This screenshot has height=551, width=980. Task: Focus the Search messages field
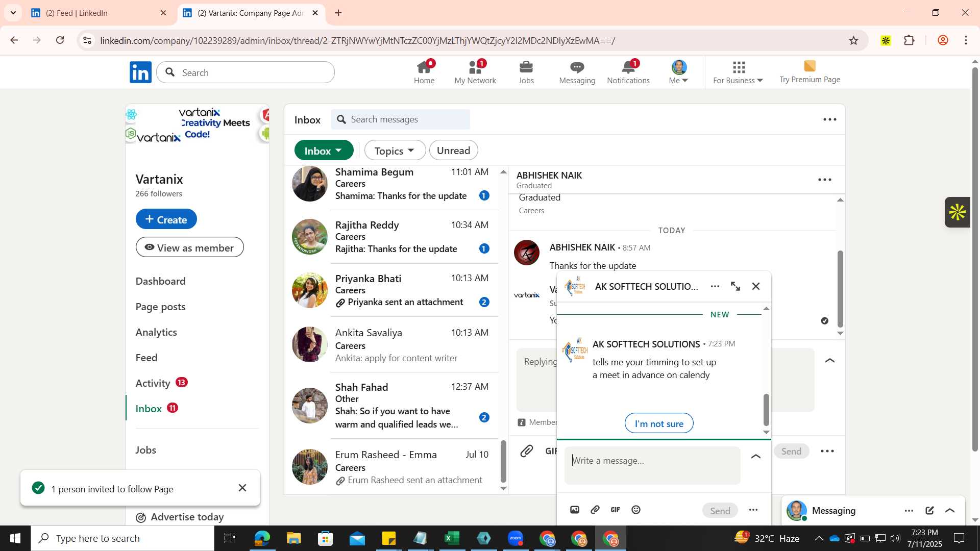pos(400,119)
